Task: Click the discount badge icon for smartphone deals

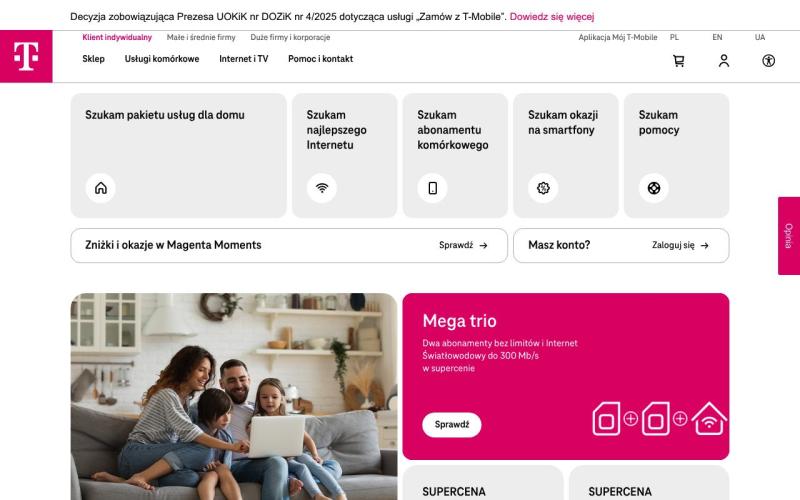Action: 543,188
